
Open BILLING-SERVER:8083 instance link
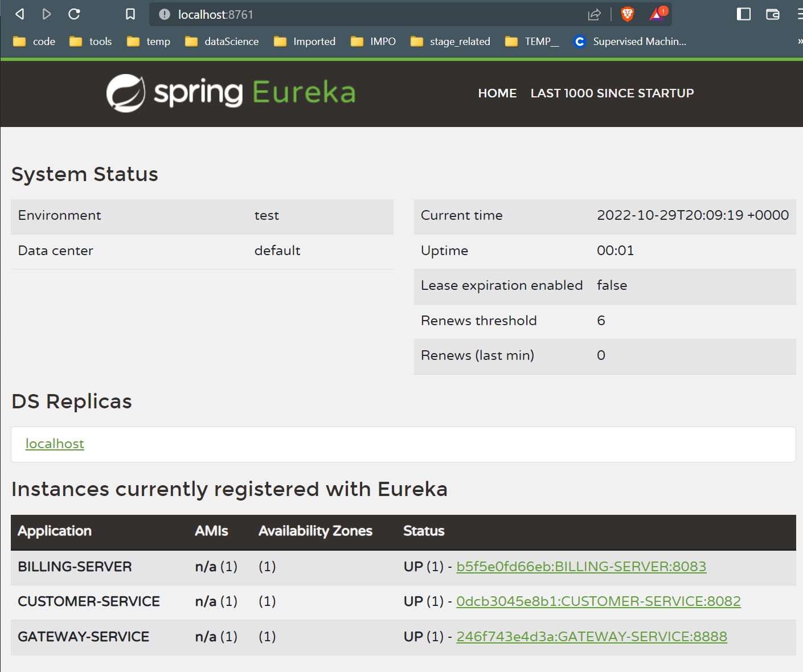click(581, 567)
